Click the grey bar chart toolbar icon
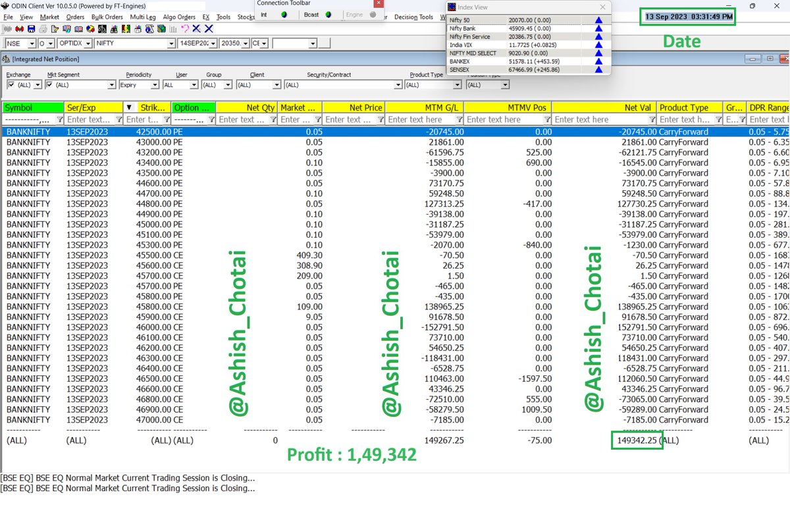Image resolution: width=790 pixels, height=532 pixels. pyautogui.click(x=173, y=29)
